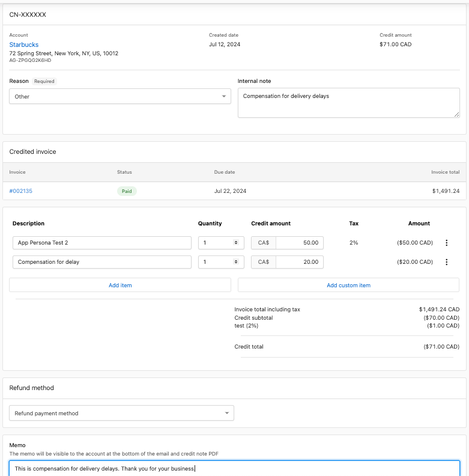Click the $71.00 CAD credit amount header value
Image resolution: width=469 pixels, height=476 pixels.
pyautogui.click(x=396, y=44)
